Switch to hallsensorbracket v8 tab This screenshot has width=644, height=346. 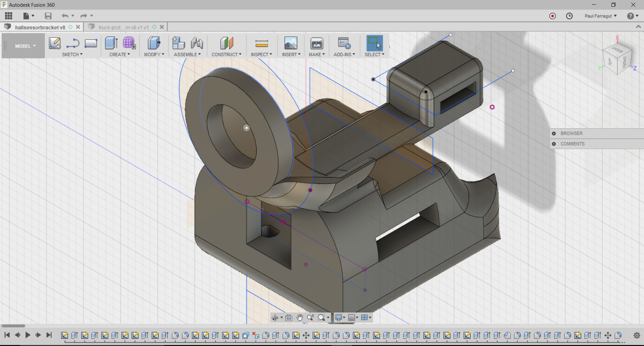click(40, 27)
